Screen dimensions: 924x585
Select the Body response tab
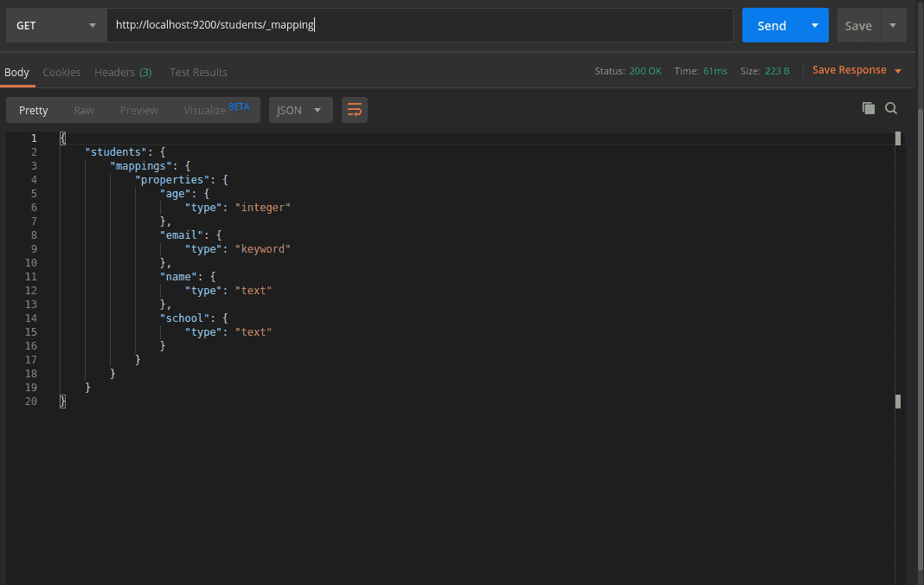16,72
